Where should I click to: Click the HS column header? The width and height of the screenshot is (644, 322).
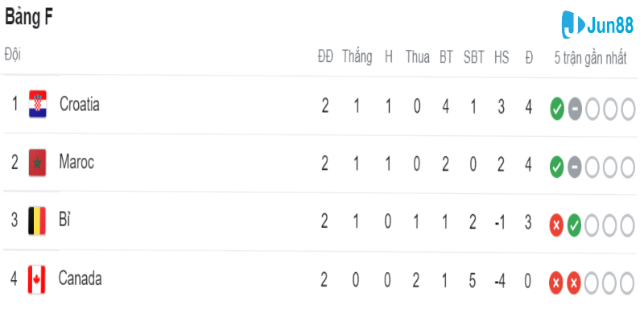coord(502,56)
